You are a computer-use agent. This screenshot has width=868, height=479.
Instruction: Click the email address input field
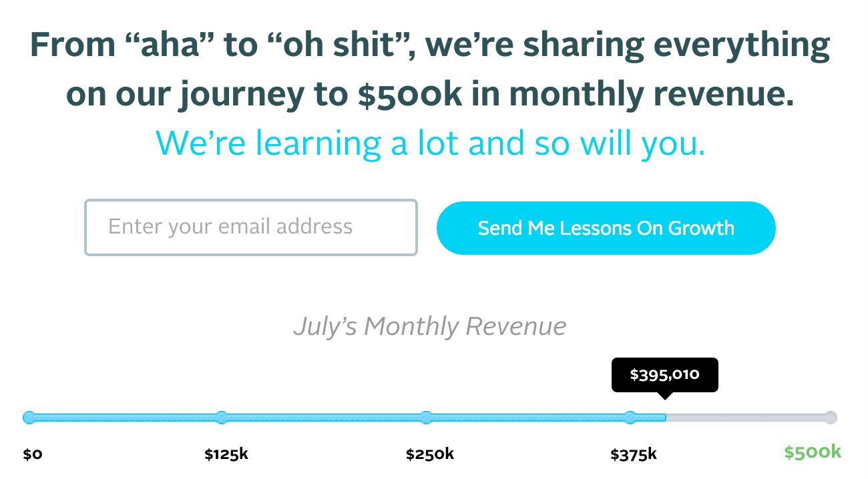[x=251, y=227]
